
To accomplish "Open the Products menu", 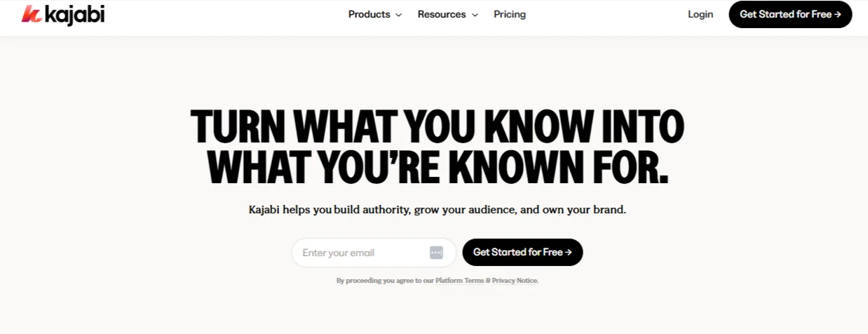I will (x=369, y=14).
